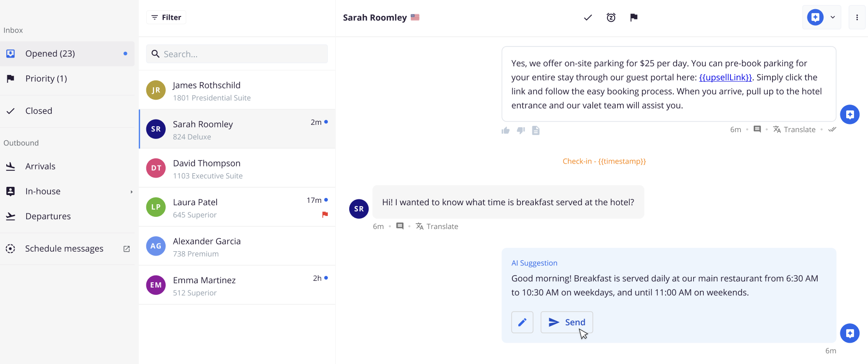The width and height of the screenshot is (868, 364).
Task: Translate the guest's breakfast message
Action: point(437,227)
